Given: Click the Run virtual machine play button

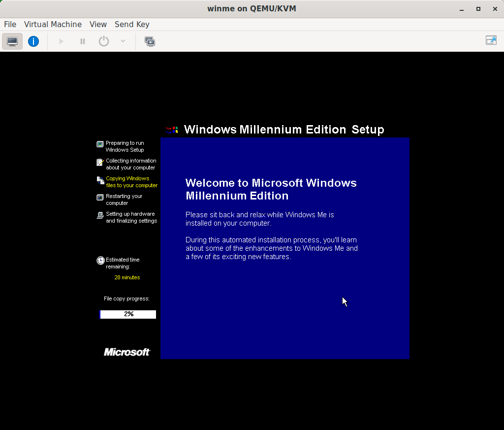Looking at the screenshot, I should pos(61,41).
